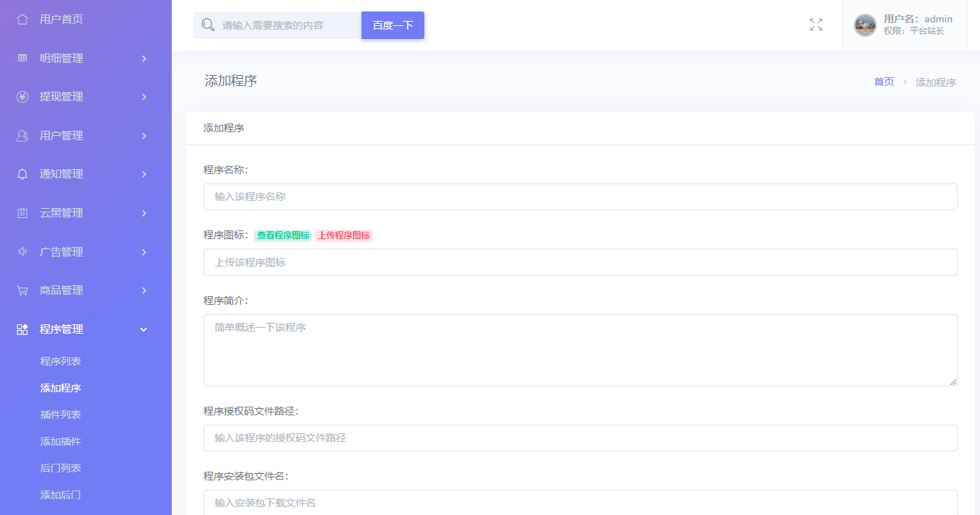Open the 用户管理 dropdown menu
The width and height of the screenshot is (980, 515).
point(144,135)
